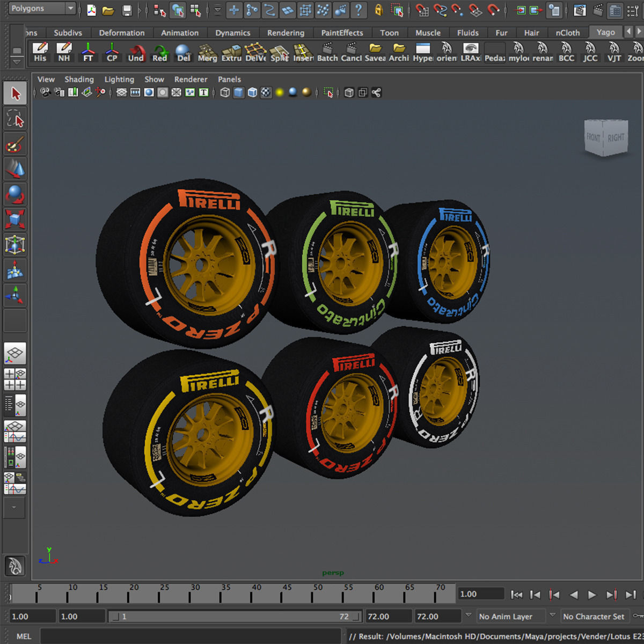
Task: Select the arrow Select tool
Action: [x=15, y=93]
